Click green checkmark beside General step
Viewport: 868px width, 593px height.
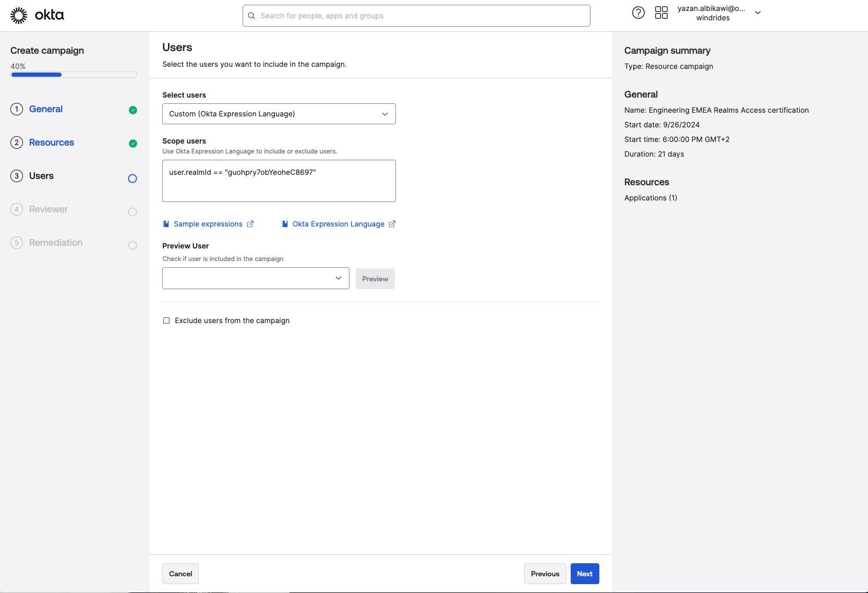[x=133, y=110]
